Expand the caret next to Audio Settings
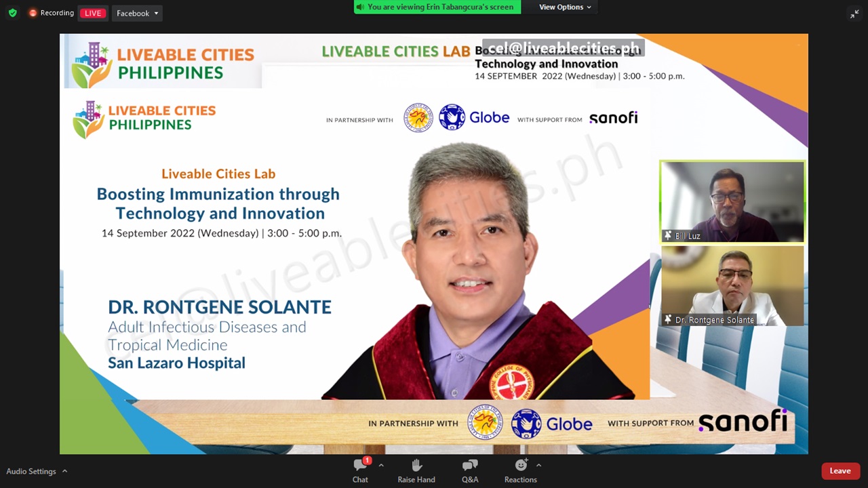Image resolution: width=868 pixels, height=488 pixels. click(64, 471)
